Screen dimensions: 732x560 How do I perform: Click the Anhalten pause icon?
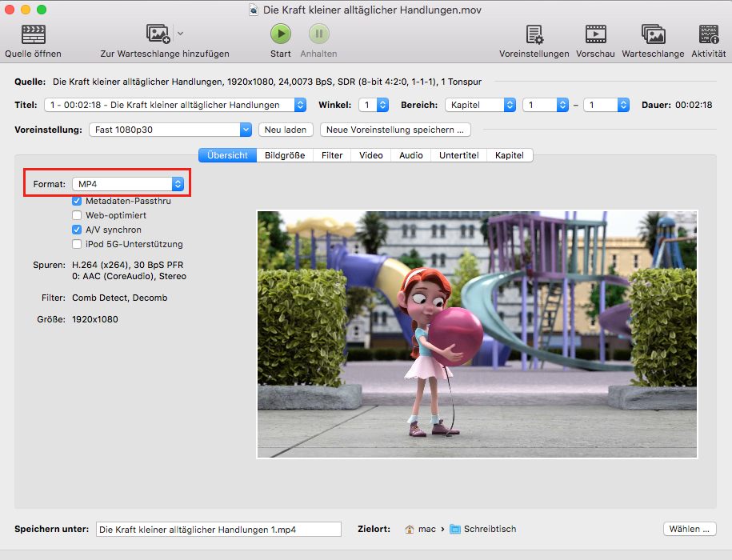(318, 34)
